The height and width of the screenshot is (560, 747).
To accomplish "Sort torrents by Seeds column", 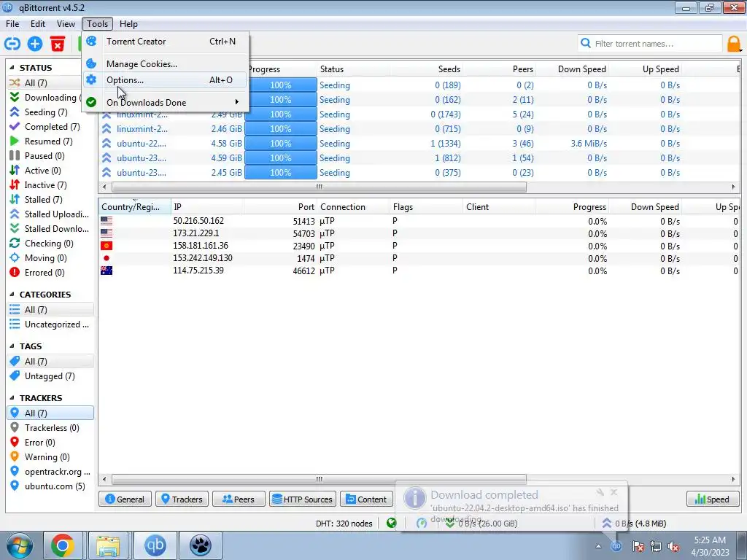I will point(426,69).
